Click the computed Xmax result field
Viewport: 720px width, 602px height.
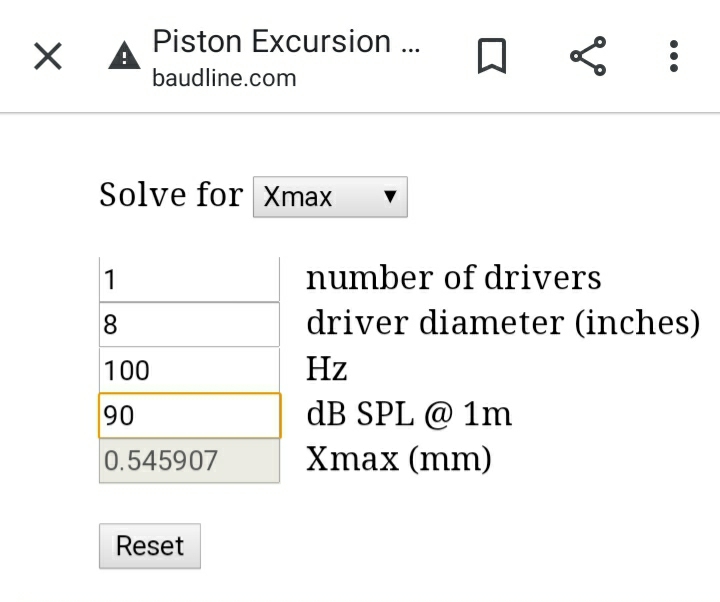[189, 461]
